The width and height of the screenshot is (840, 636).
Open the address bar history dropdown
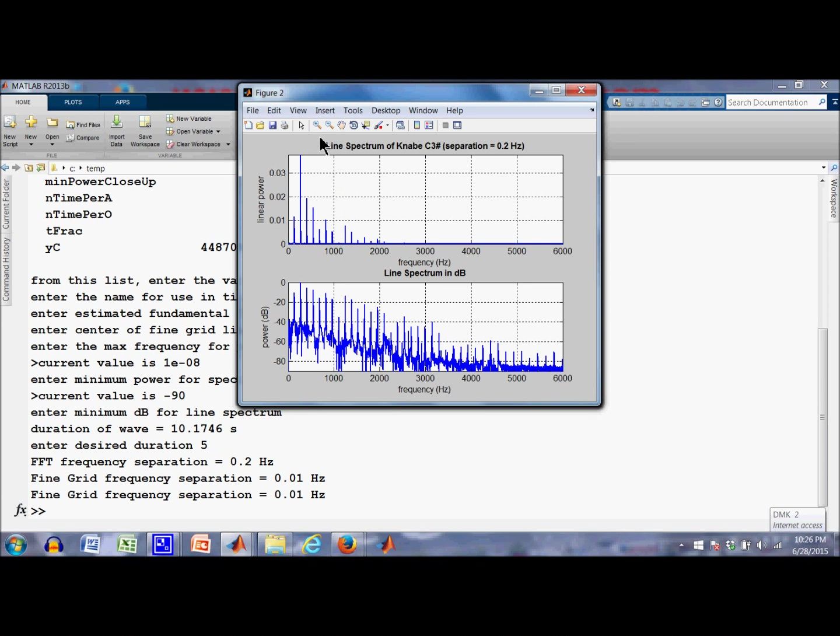[824, 168]
